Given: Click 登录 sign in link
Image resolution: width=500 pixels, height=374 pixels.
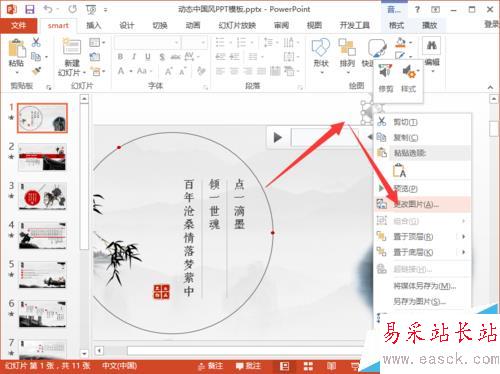Looking at the screenshot, I should (x=492, y=24).
